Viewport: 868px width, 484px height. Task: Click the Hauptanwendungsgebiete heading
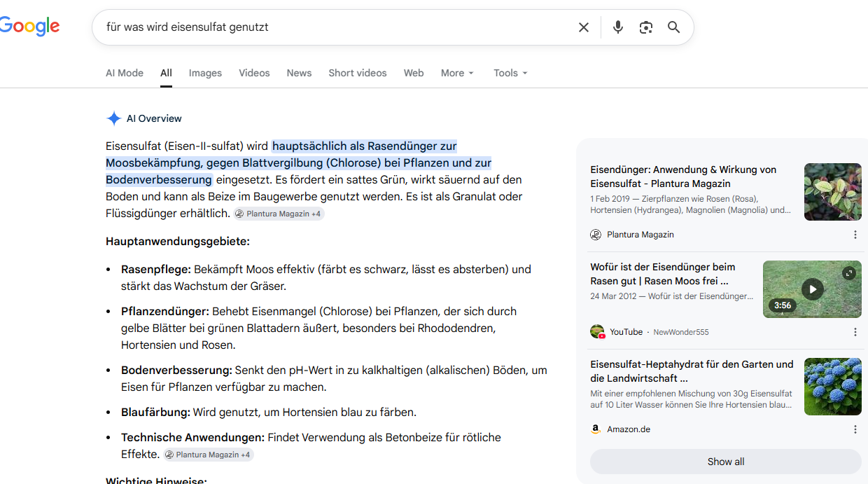[x=178, y=242]
